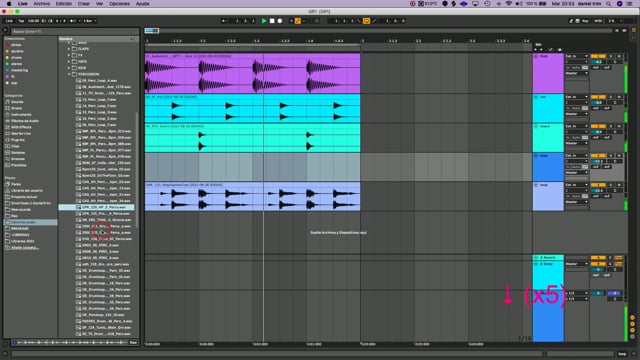
Task: Toggle the blue preview switch below the browser
Action: (x=14, y=342)
